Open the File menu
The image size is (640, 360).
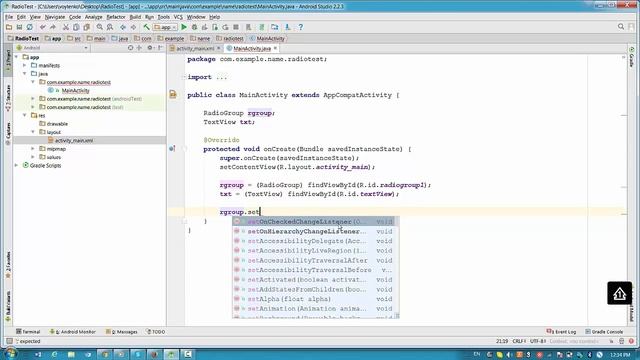(9, 17)
